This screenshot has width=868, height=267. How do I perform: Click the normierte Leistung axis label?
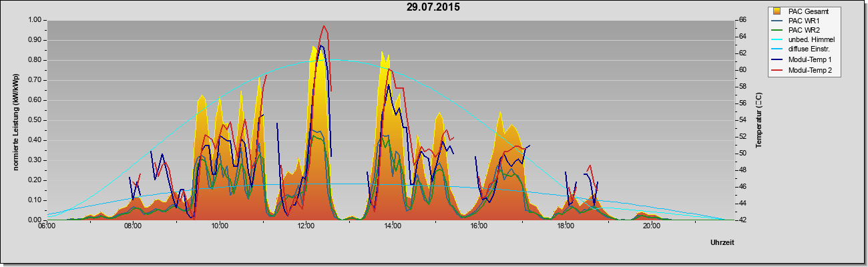pyautogui.click(x=15, y=120)
